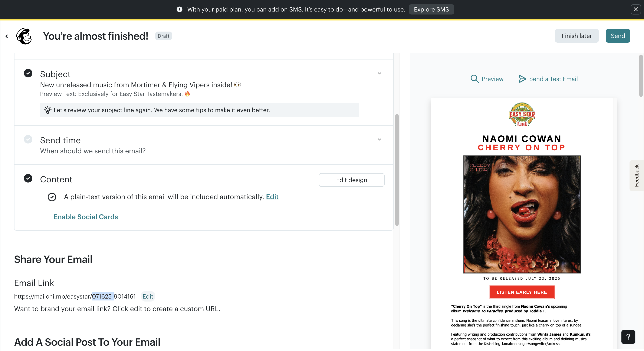
Task: Click the Preview magnifying glass icon
Action: [474, 79]
